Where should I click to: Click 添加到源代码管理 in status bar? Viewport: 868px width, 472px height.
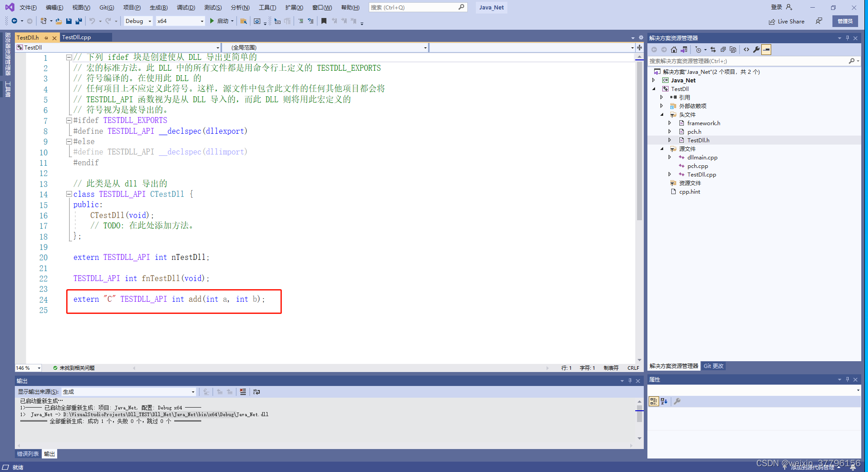(x=812, y=467)
